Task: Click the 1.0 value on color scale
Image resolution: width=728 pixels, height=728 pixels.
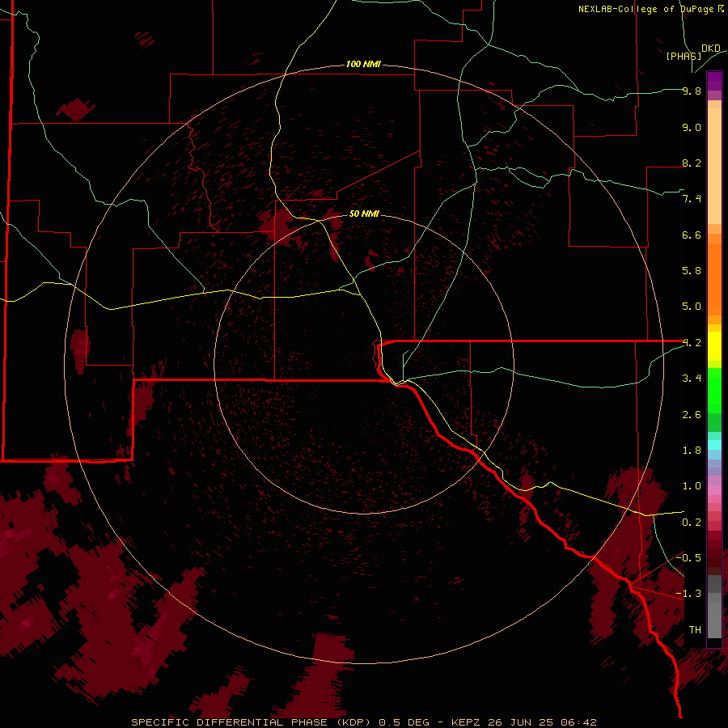Action: coord(692,486)
